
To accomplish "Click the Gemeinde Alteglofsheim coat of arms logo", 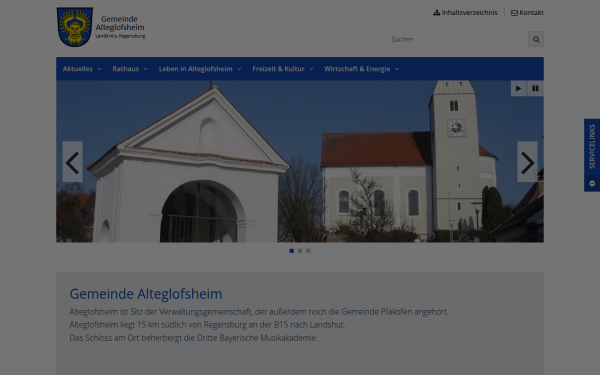I will (x=75, y=27).
